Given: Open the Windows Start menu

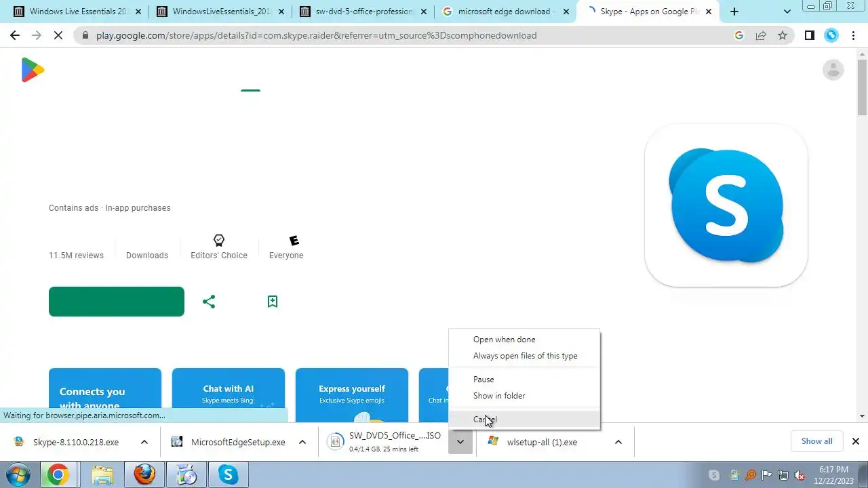Looking at the screenshot, I should pyautogui.click(x=18, y=475).
